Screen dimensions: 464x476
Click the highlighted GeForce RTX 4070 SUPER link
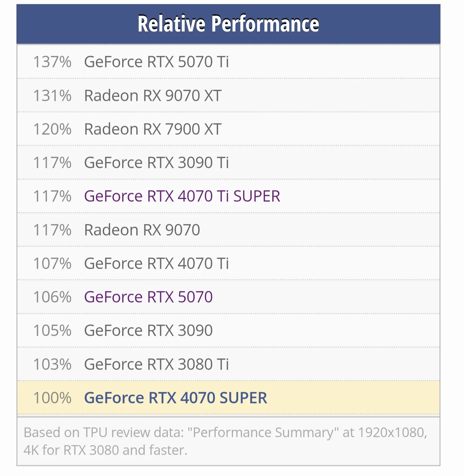click(176, 398)
